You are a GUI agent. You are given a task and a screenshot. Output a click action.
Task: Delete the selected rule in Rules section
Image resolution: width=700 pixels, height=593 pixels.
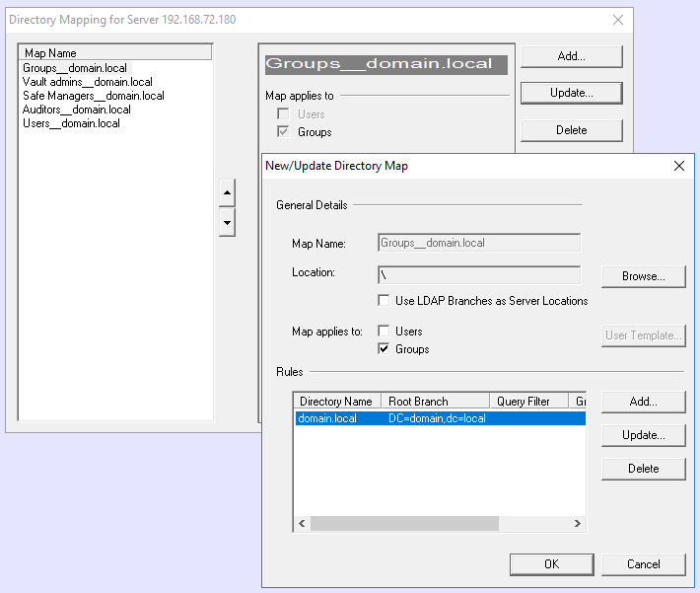[643, 469]
